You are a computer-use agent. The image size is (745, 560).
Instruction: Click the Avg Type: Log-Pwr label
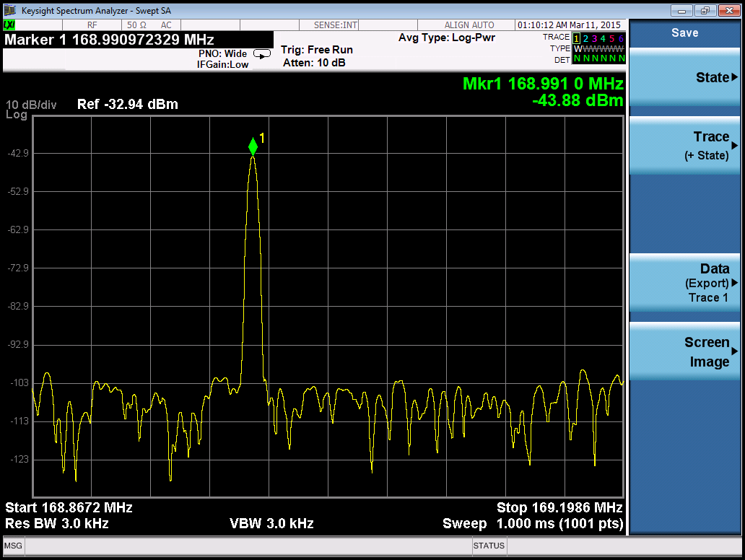coord(447,38)
